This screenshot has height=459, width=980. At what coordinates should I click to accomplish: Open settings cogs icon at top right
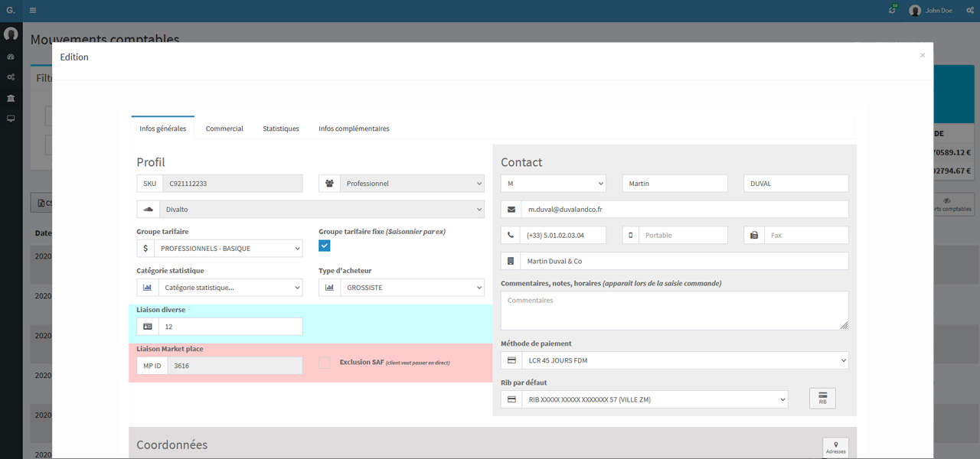[969, 11]
